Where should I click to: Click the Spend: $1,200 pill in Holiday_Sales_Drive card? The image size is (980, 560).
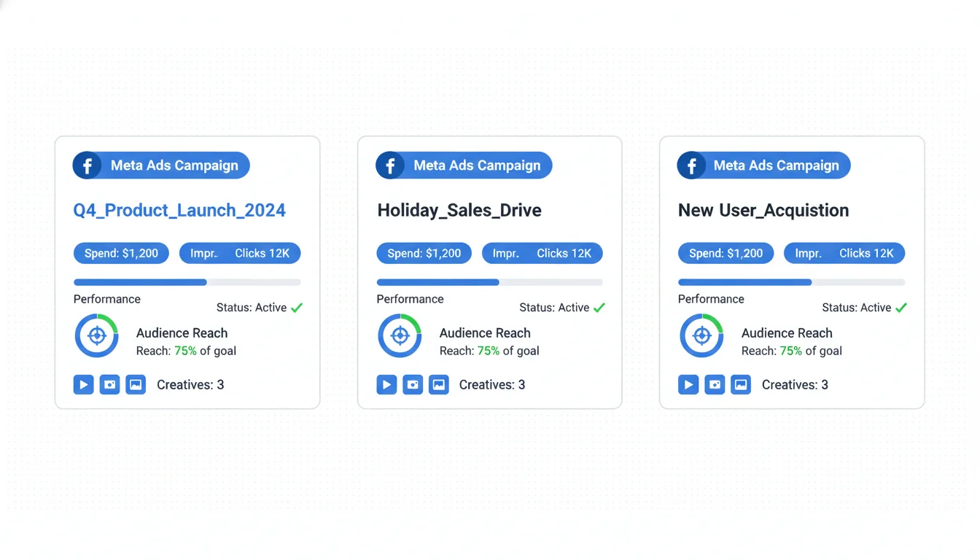424,253
